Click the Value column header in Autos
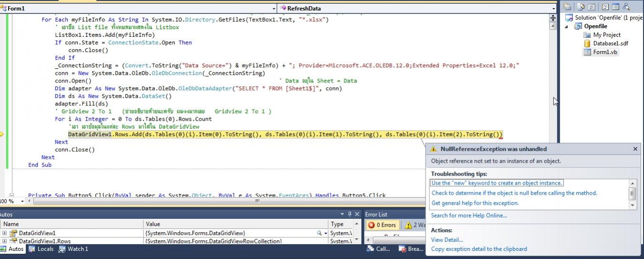The height and width of the screenshot is (259, 644). [x=236, y=224]
